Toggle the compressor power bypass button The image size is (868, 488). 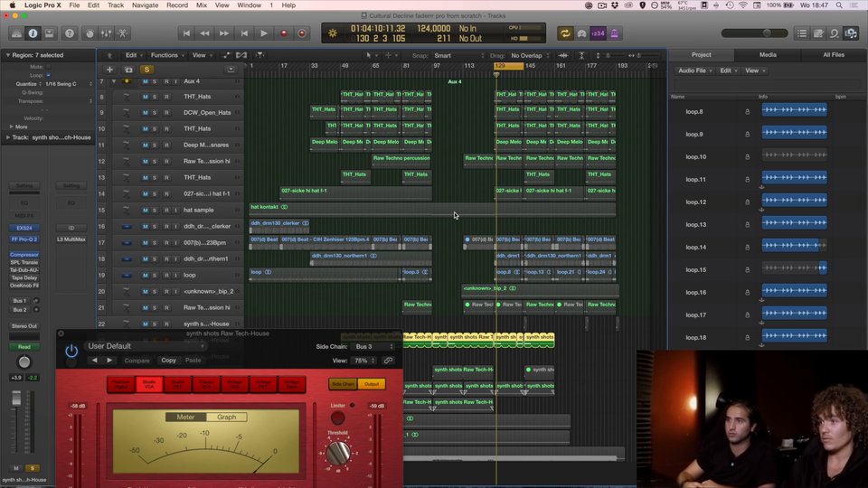coord(71,351)
